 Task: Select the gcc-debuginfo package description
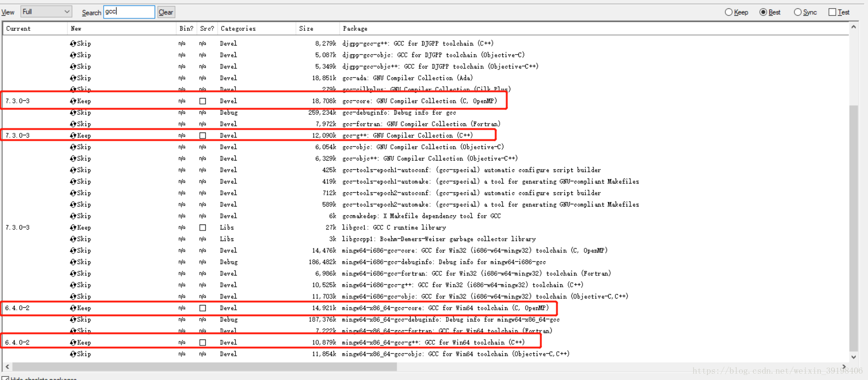399,112
